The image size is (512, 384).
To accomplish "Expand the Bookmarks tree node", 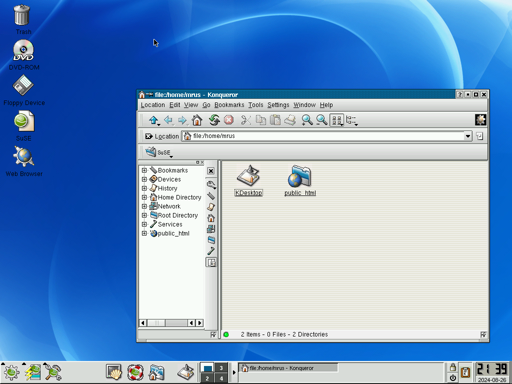I will [x=144, y=170].
